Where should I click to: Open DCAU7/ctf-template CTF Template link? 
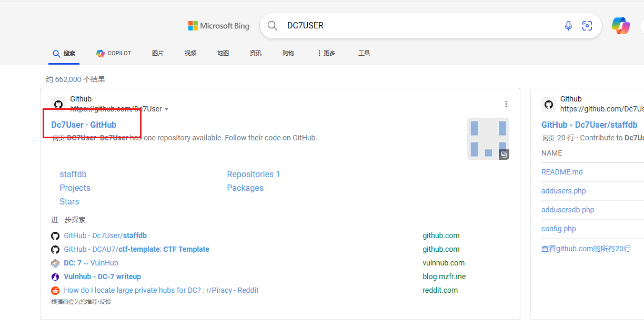pyautogui.click(x=137, y=249)
